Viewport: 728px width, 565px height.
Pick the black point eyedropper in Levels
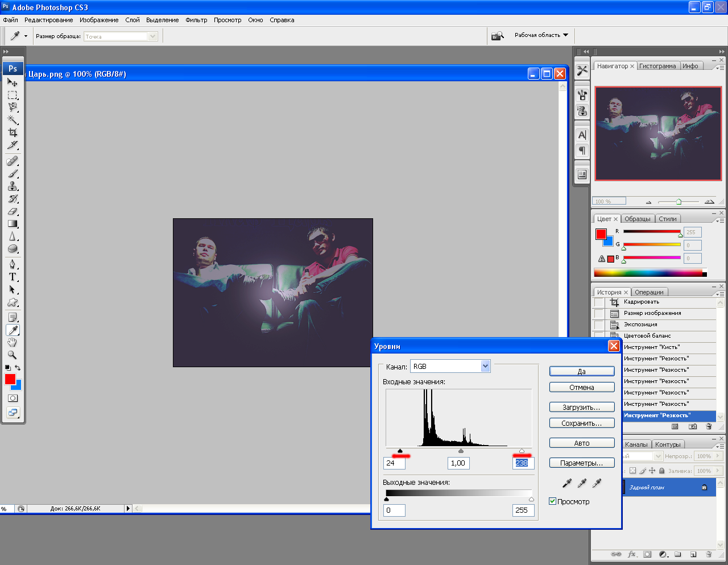567,483
